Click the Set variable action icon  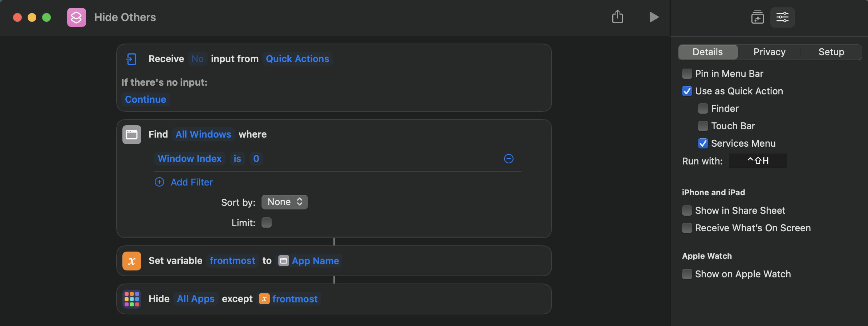coord(132,261)
